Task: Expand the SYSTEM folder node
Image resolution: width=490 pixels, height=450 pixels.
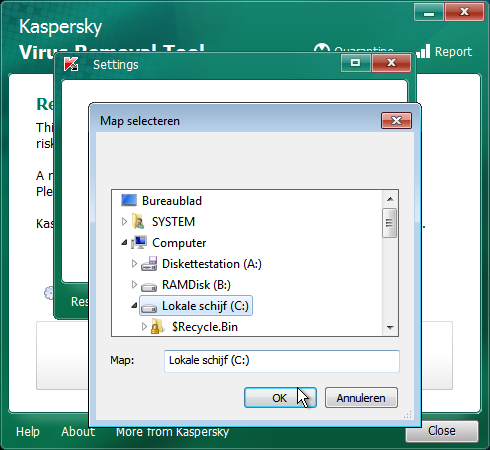Action: pos(124,222)
